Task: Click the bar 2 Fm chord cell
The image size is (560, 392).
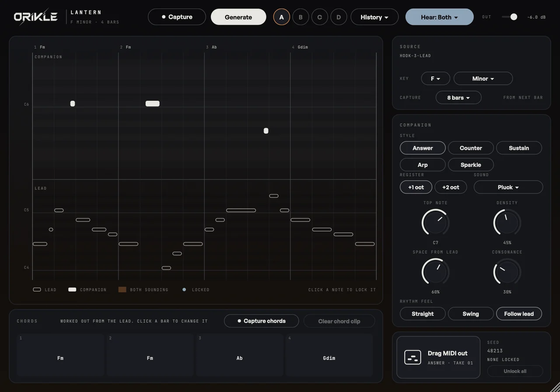Action: coord(150,355)
